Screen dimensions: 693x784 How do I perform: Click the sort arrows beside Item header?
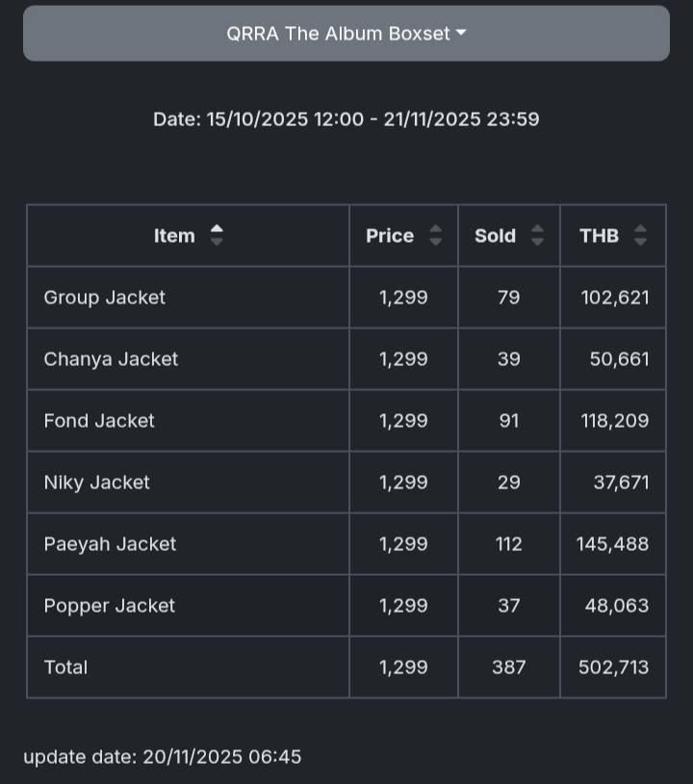coord(217,235)
